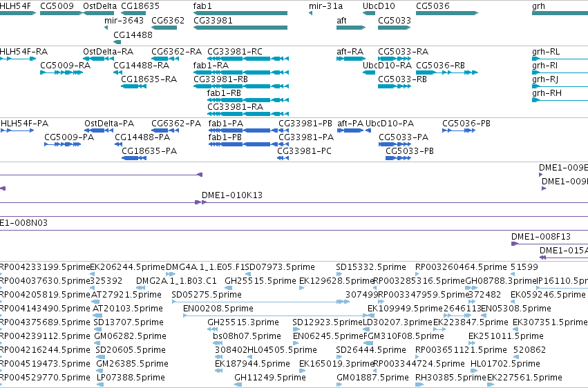Viewport: 588px width, 388px height.
Task: Click transcript aft-RA
Action: point(350,51)
